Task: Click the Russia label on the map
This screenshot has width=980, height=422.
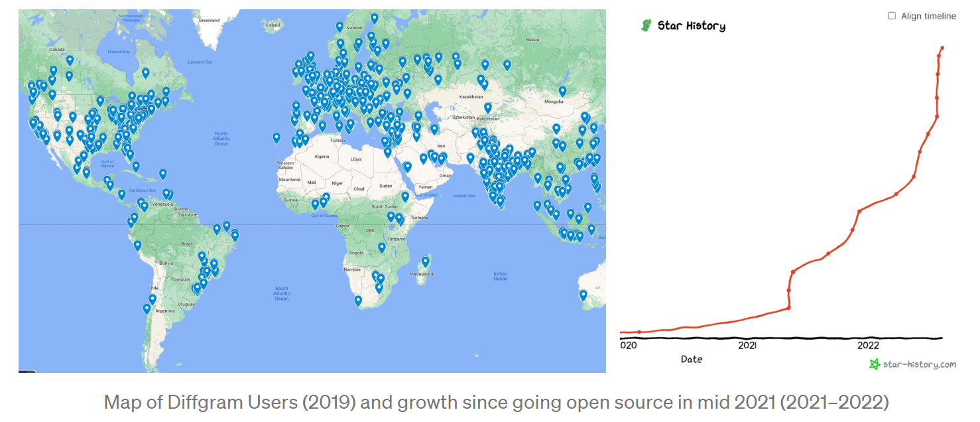Action: point(532,39)
